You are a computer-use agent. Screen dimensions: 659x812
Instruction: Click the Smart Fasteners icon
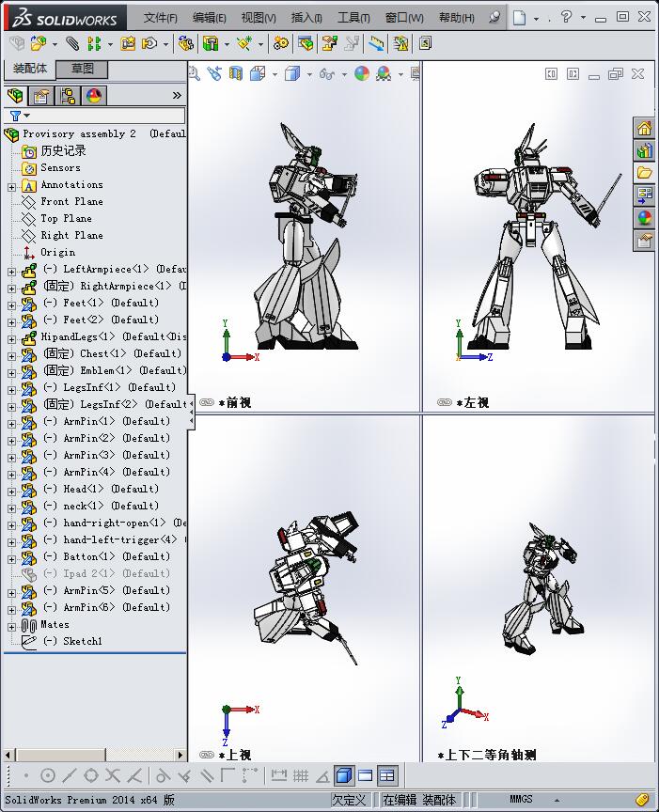coord(128,43)
